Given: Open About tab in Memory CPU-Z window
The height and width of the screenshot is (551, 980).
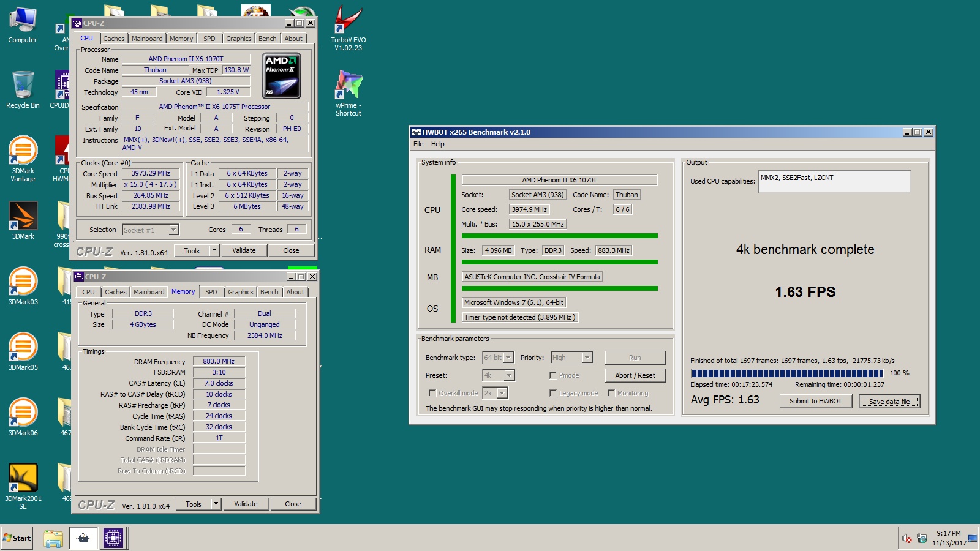Looking at the screenshot, I should point(295,292).
